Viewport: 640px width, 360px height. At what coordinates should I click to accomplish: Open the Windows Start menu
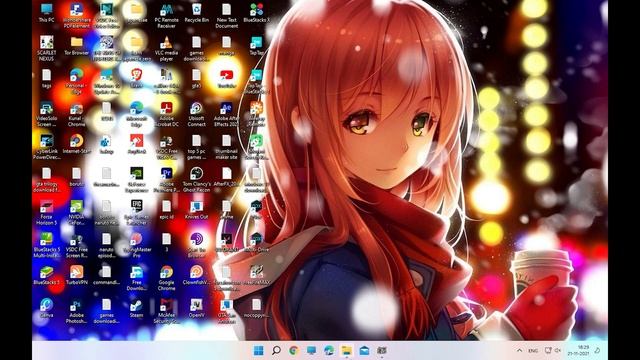click(258, 350)
